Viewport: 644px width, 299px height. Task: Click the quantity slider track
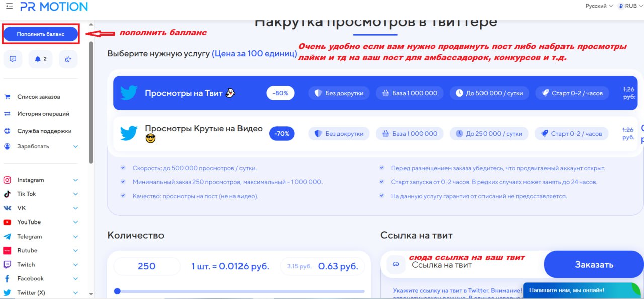[240, 291]
